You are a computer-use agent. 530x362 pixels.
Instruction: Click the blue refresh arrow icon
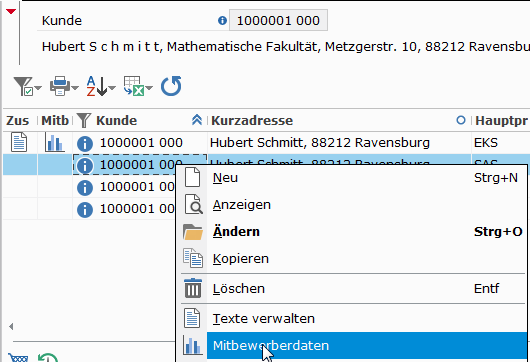click(x=171, y=86)
